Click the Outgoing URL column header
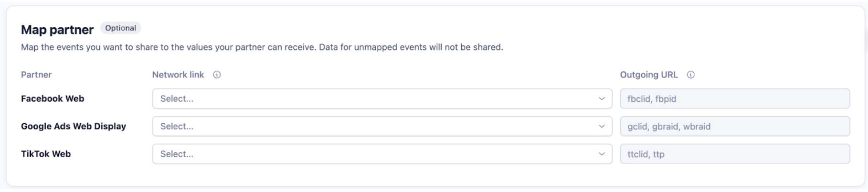 point(649,75)
